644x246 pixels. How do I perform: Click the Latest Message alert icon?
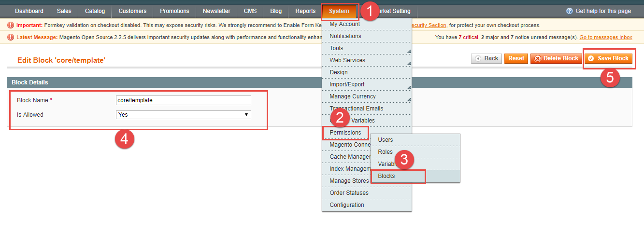click(x=11, y=37)
